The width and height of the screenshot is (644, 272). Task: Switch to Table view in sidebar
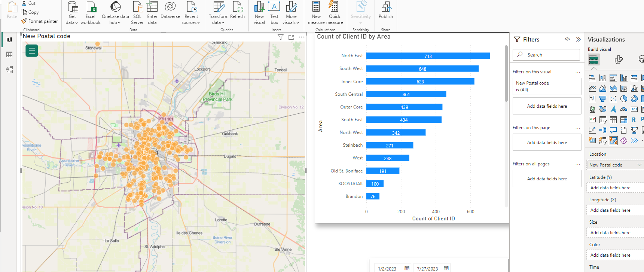coord(9,55)
